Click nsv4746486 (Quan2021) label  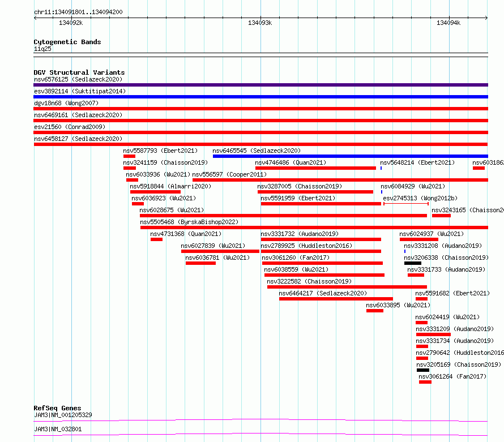[x=291, y=162]
